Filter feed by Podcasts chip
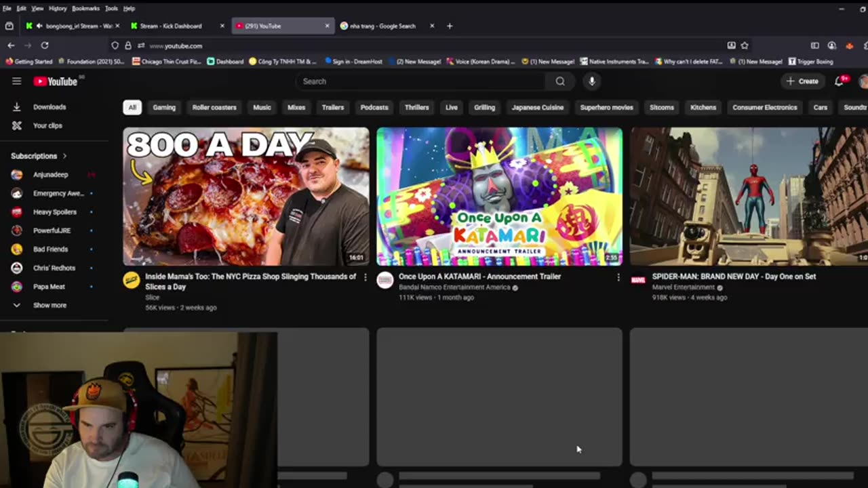868x488 pixels. point(374,107)
